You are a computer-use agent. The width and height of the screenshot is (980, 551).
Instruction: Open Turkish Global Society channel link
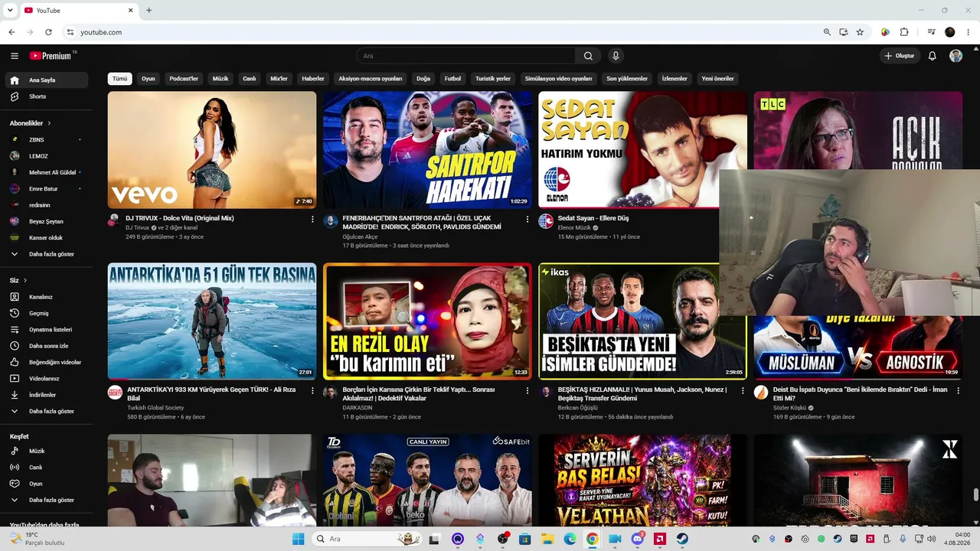155,408
